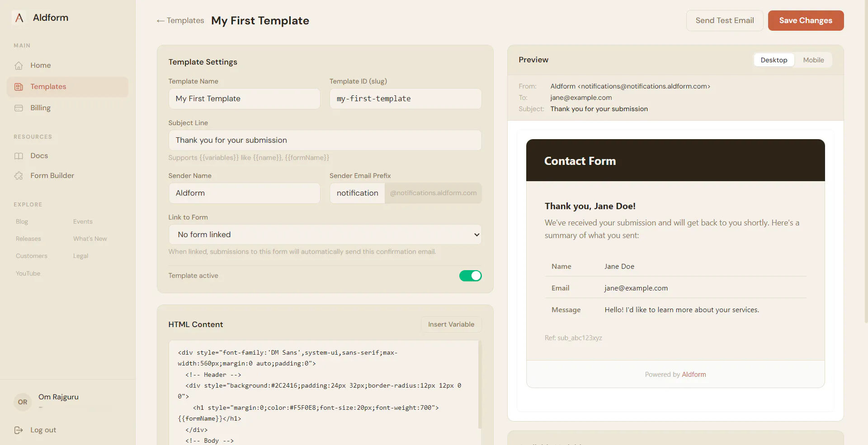Screen dimensions: 868x445
Task: Select the Desktop preview tab
Action: 774,60
